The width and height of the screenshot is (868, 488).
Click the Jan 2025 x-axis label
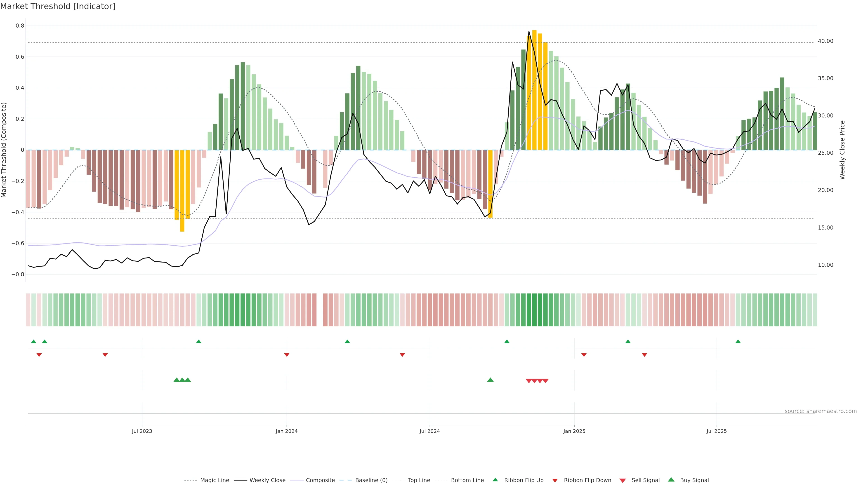[x=574, y=431]
